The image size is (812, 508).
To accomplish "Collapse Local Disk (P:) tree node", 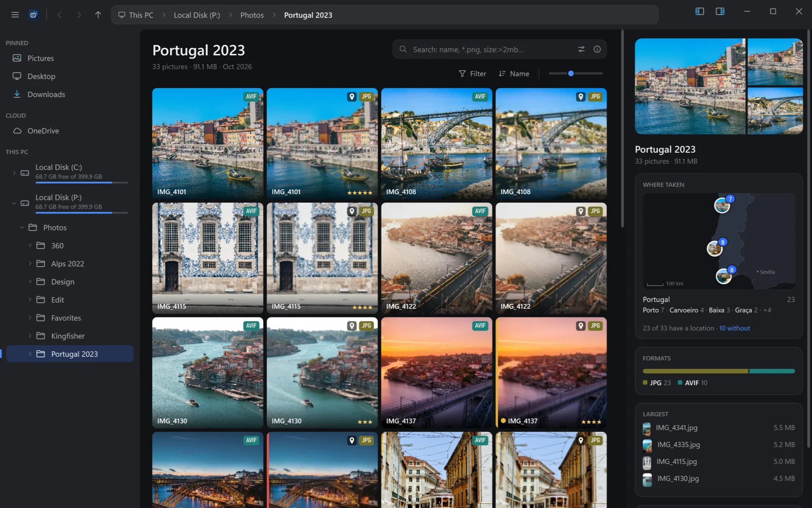I will pos(14,203).
